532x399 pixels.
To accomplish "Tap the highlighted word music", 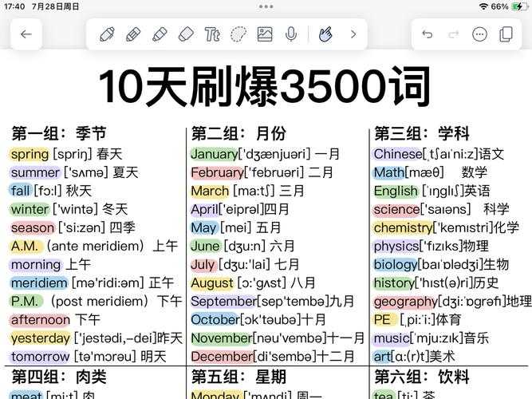I will pos(392,338).
